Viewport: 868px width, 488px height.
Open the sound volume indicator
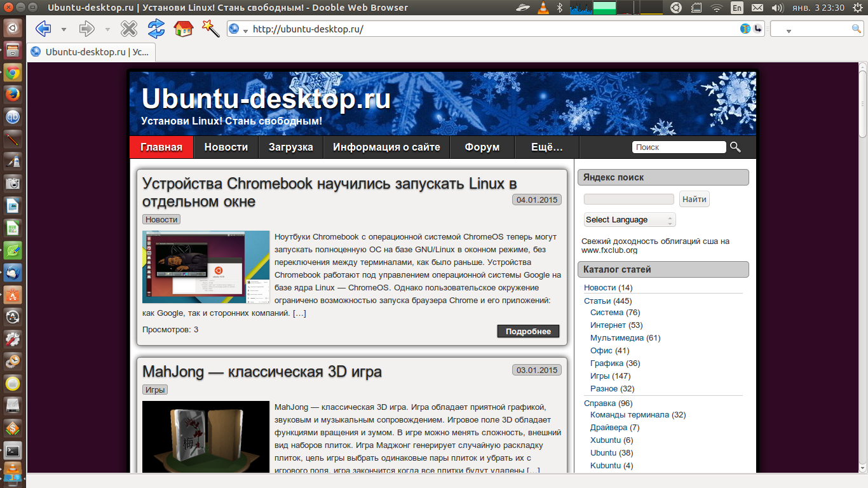coord(776,8)
